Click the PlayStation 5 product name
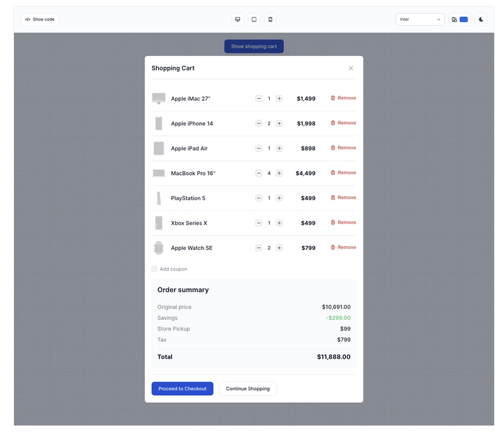 point(188,198)
